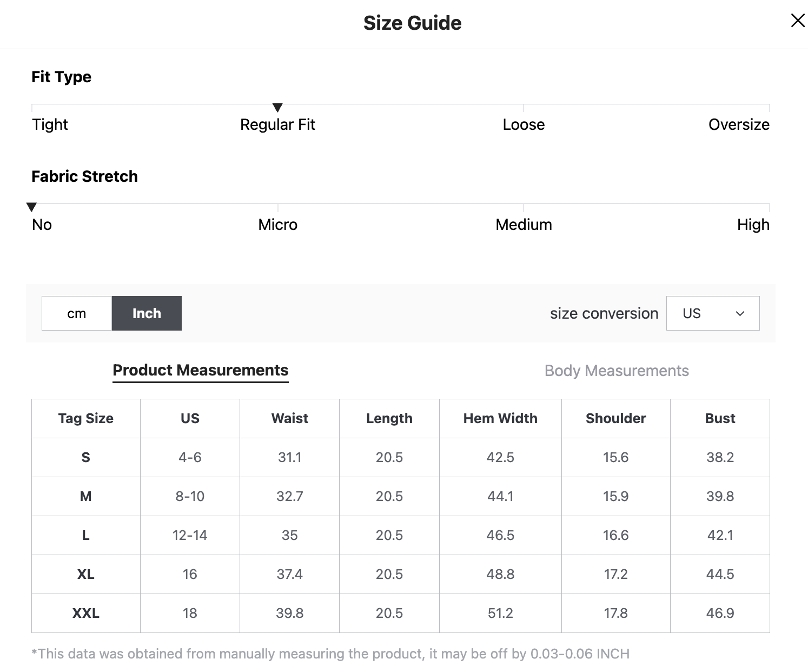Click the Regular Fit label
The width and height of the screenshot is (808, 672).
tap(277, 124)
